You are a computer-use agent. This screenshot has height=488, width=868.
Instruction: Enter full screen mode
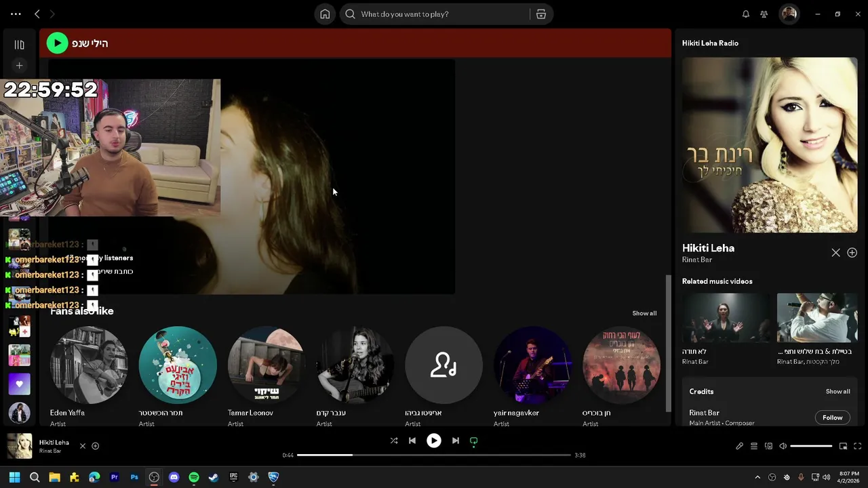pyautogui.click(x=858, y=446)
